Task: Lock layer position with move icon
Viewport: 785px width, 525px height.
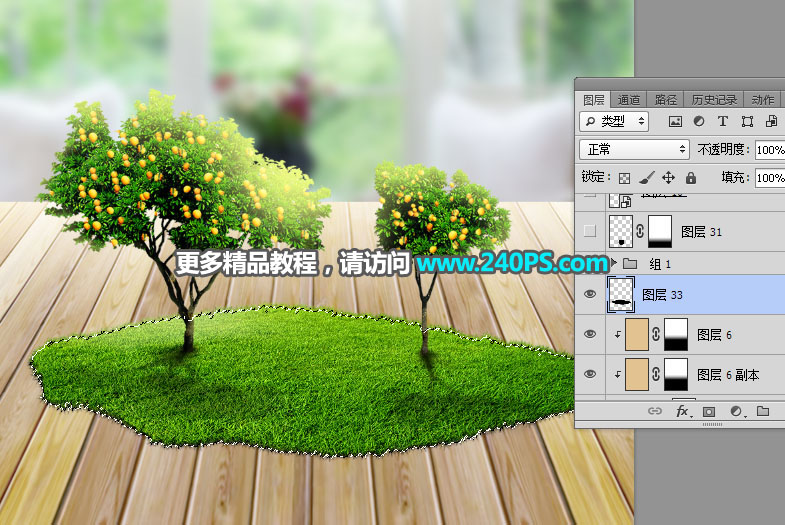Action: point(668,177)
